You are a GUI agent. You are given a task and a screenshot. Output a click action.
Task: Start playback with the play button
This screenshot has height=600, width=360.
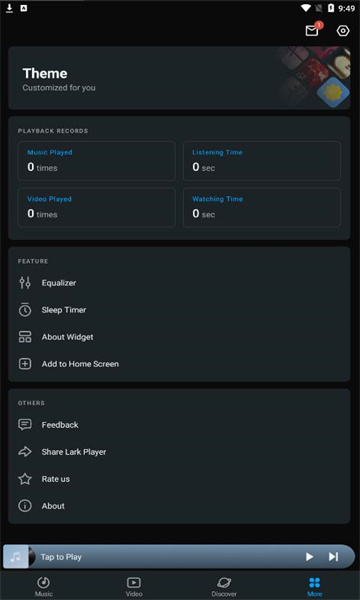click(310, 557)
